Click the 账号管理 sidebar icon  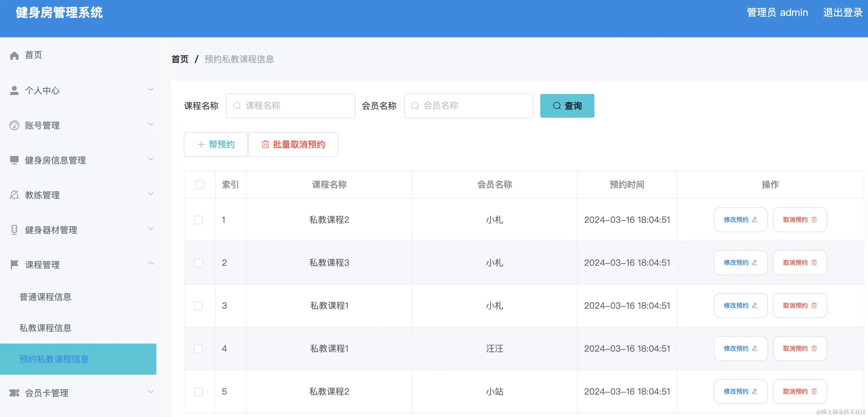point(14,125)
